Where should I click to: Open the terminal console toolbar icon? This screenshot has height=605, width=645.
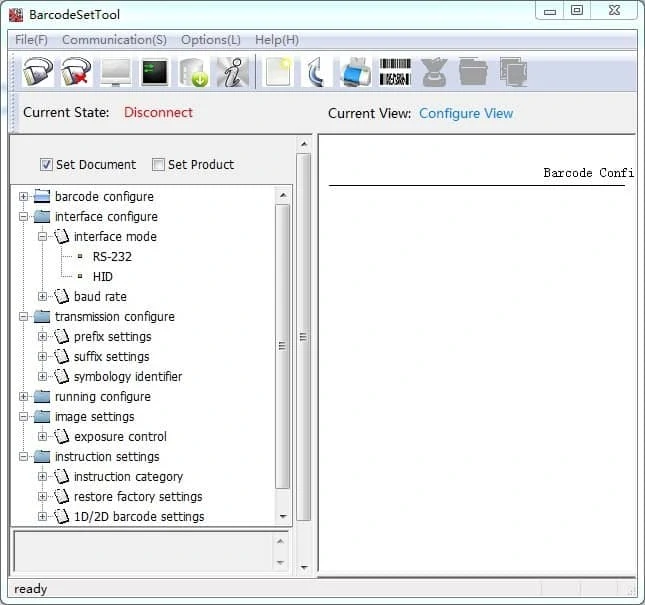(x=154, y=72)
